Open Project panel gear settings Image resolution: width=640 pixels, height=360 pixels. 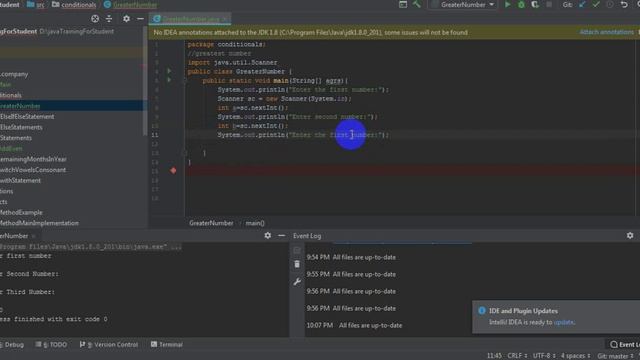[127, 19]
